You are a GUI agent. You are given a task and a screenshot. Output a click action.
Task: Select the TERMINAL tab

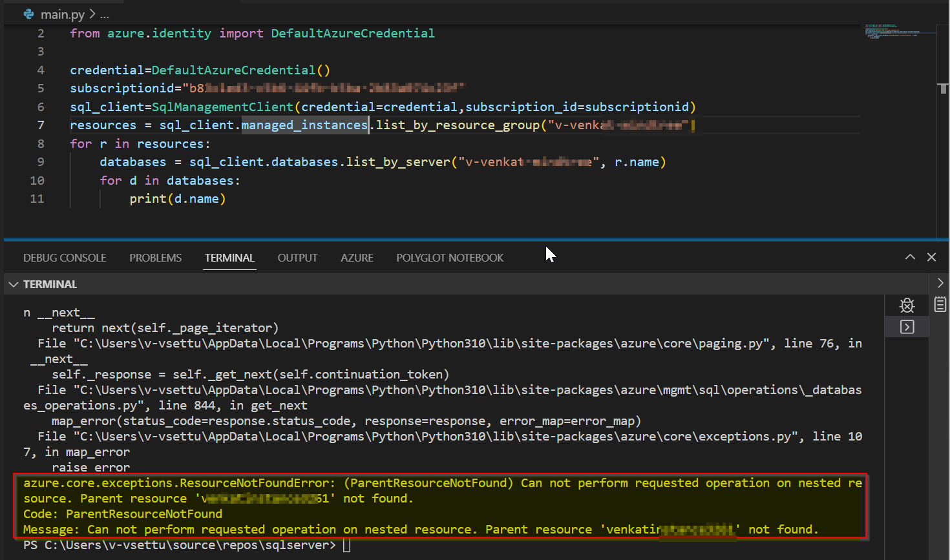[x=229, y=258]
